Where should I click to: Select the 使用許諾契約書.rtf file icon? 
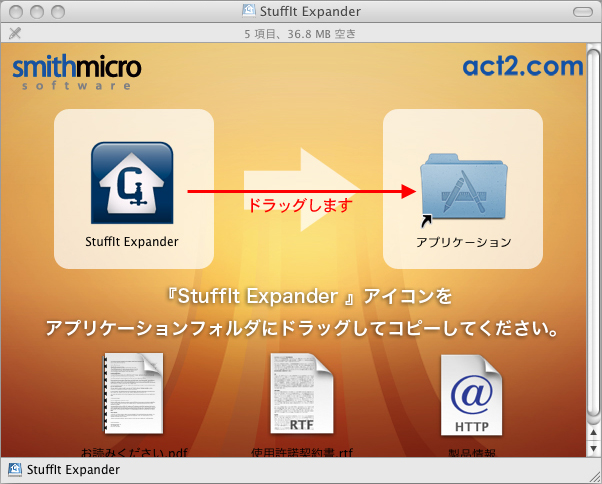(x=302, y=394)
